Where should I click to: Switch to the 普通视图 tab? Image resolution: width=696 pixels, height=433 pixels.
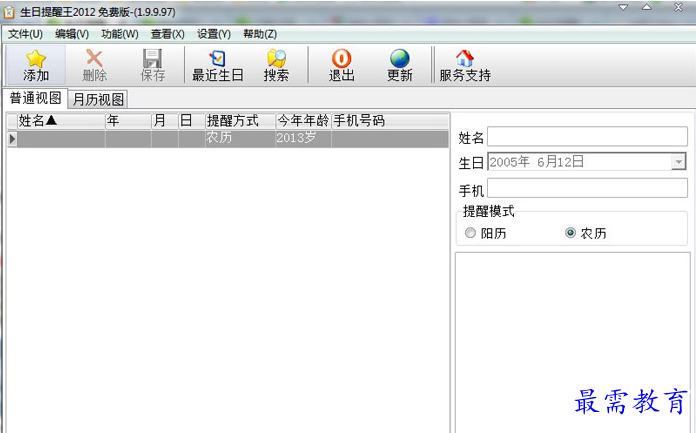(x=36, y=98)
